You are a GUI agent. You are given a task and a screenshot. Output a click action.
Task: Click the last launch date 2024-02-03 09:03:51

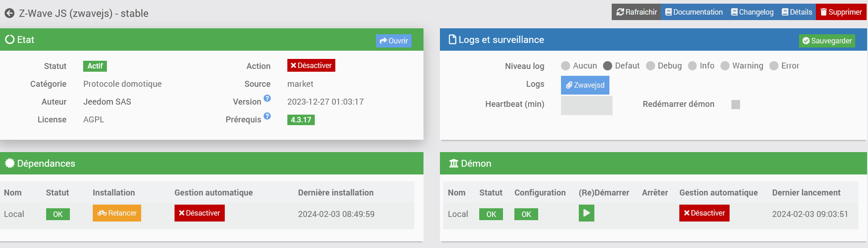(x=810, y=214)
